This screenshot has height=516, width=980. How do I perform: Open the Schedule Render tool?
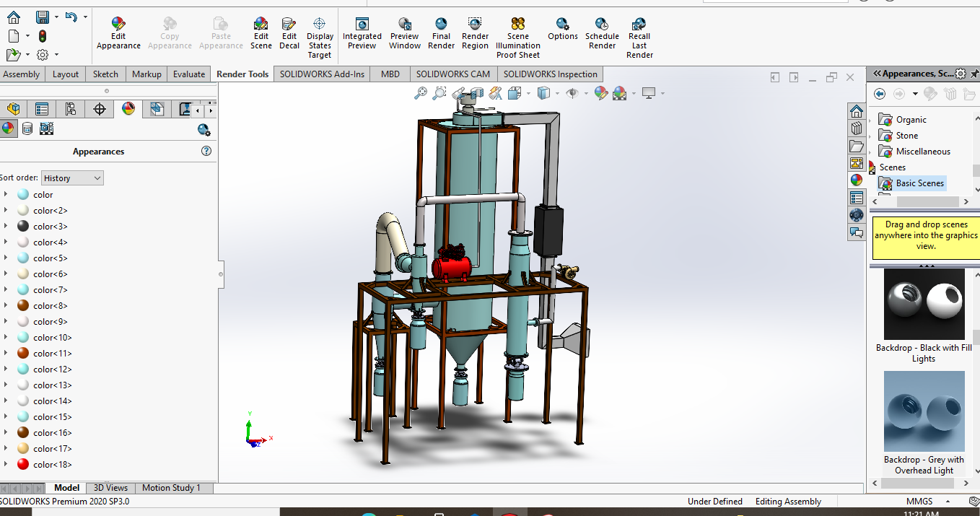(x=602, y=34)
